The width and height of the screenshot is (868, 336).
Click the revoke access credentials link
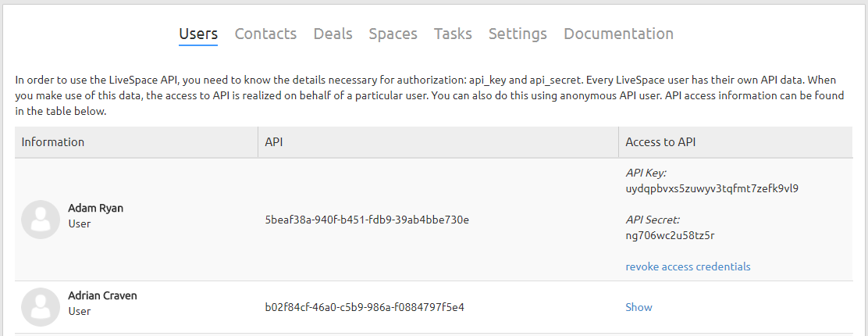[x=688, y=266]
